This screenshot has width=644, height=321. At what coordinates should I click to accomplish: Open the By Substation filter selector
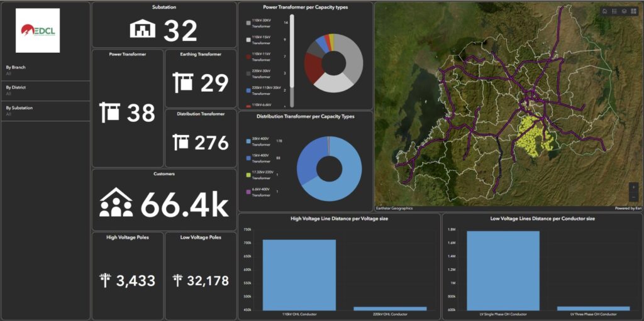point(45,111)
